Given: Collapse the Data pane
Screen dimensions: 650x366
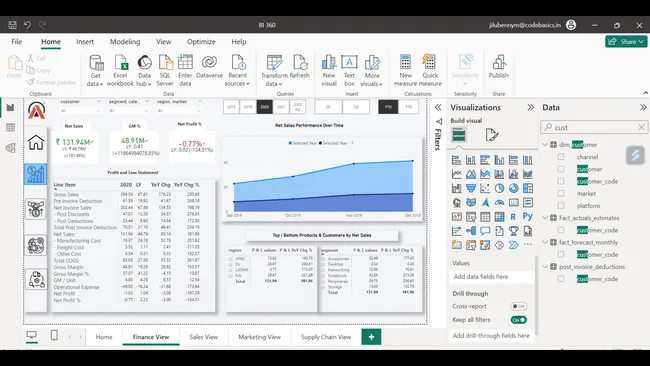Looking at the screenshot, I should 643,107.
